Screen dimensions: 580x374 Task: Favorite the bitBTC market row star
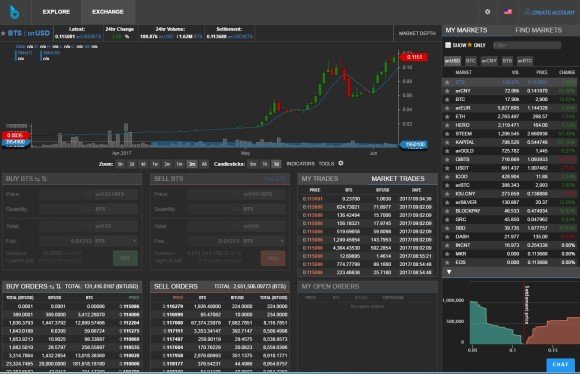click(x=447, y=185)
